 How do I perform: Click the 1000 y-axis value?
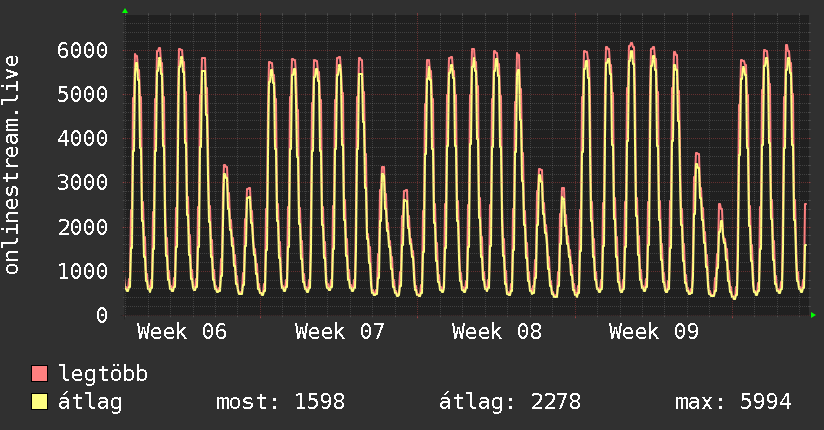pos(83,271)
